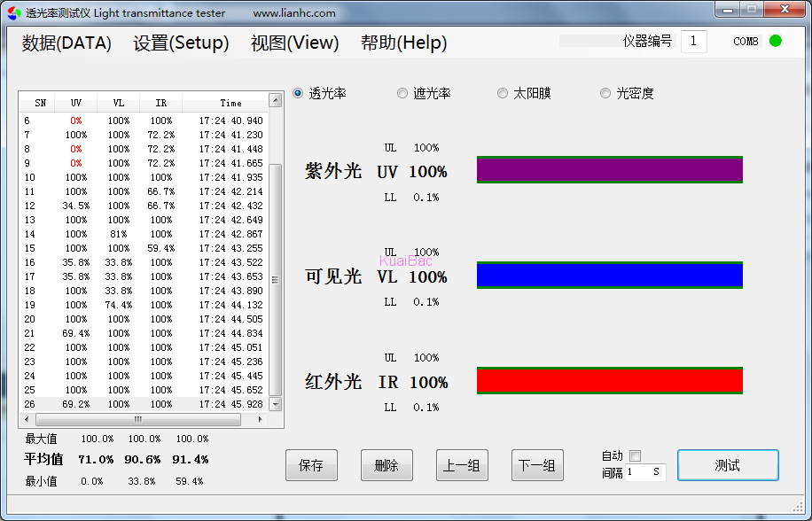The image size is (812, 521).
Task: Go to next group with 下一组
Action: (537, 465)
